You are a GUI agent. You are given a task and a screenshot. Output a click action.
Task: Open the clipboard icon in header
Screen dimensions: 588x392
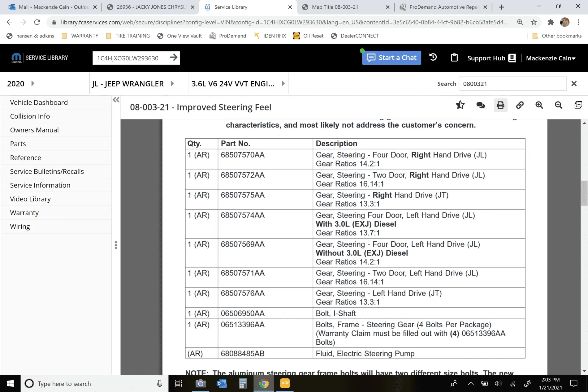454,58
